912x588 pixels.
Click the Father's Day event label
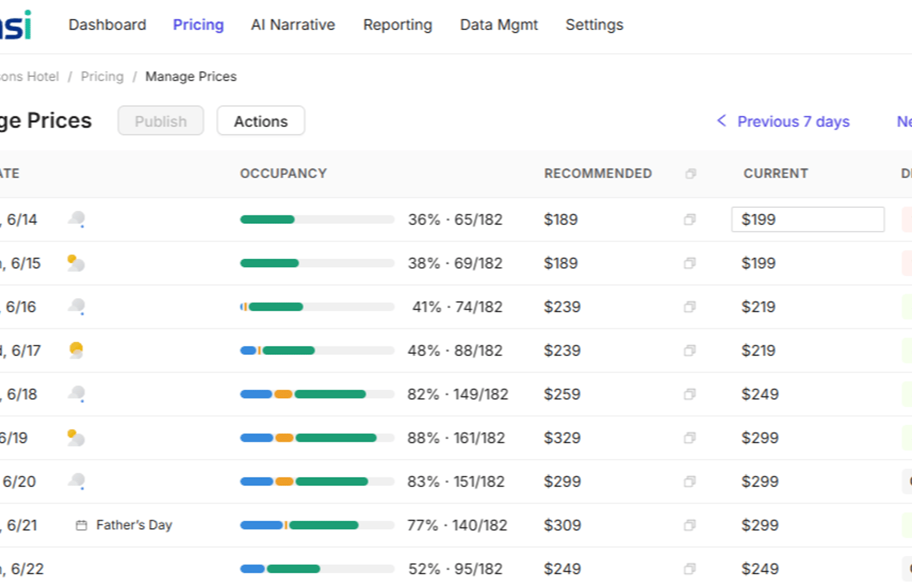[134, 525]
